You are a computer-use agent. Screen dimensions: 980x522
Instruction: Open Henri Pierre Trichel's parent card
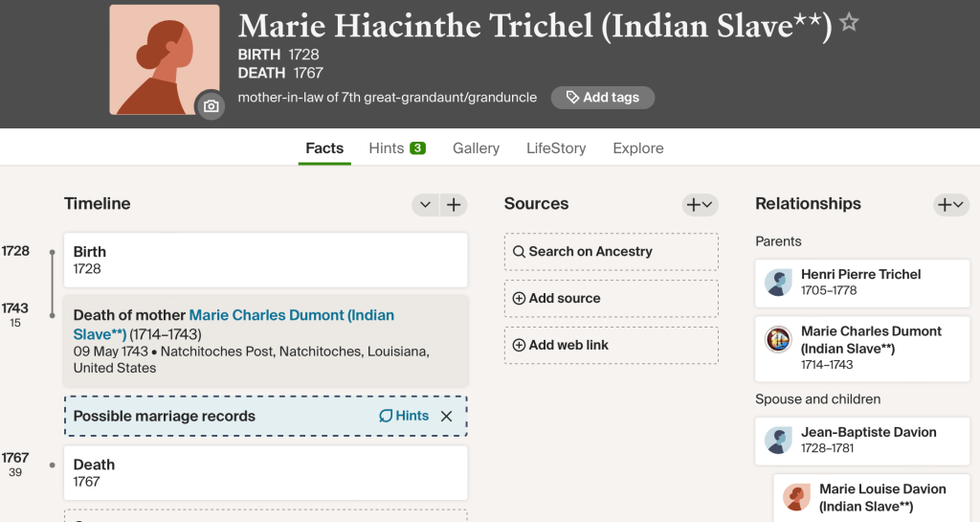click(x=861, y=283)
